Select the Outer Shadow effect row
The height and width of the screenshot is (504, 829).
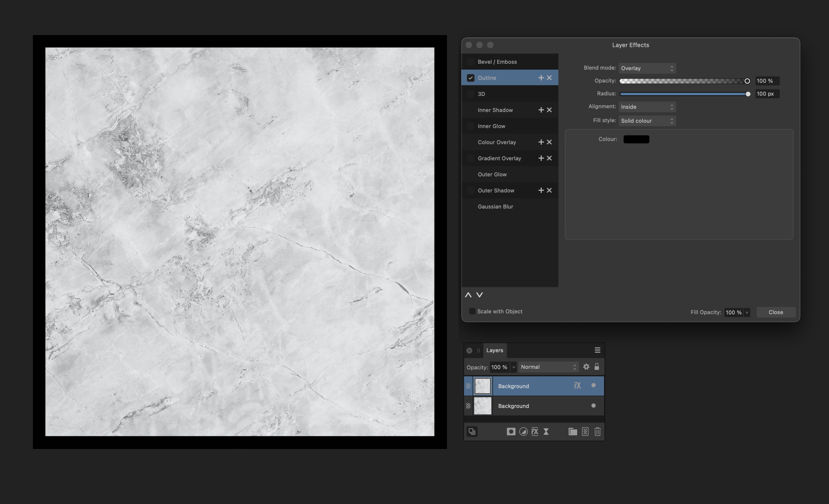coord(509,190)
